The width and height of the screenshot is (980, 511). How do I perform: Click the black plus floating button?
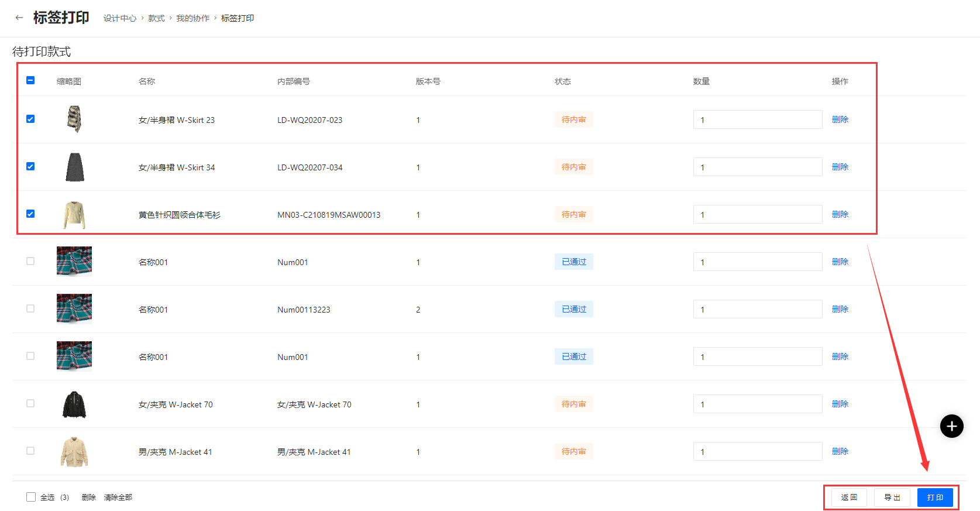click(x=951, y=426)
